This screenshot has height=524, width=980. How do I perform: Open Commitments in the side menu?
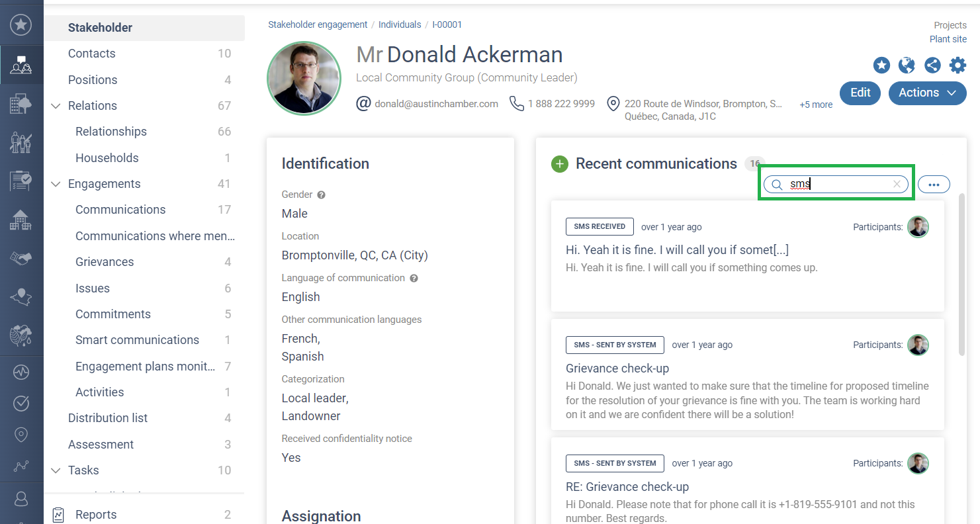[x=113, y=314]
